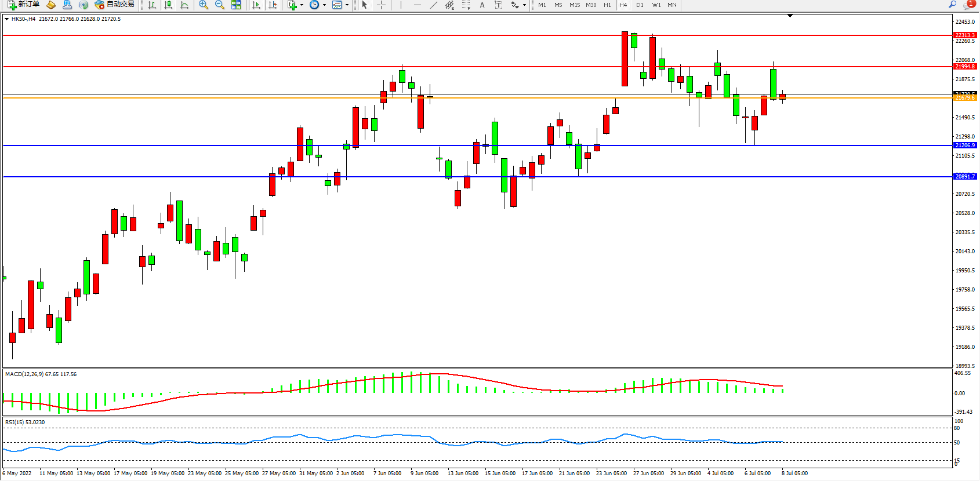This screenshot has height=481, width=980.
Task: Open the search magnifier in top right
Action: click(x=952, y=5)
